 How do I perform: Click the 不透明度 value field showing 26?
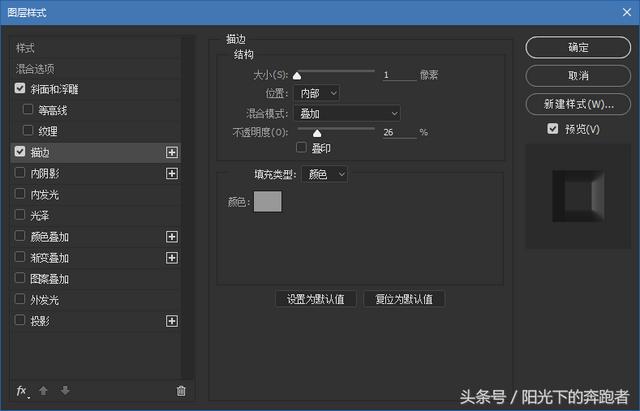coord(399,132)
